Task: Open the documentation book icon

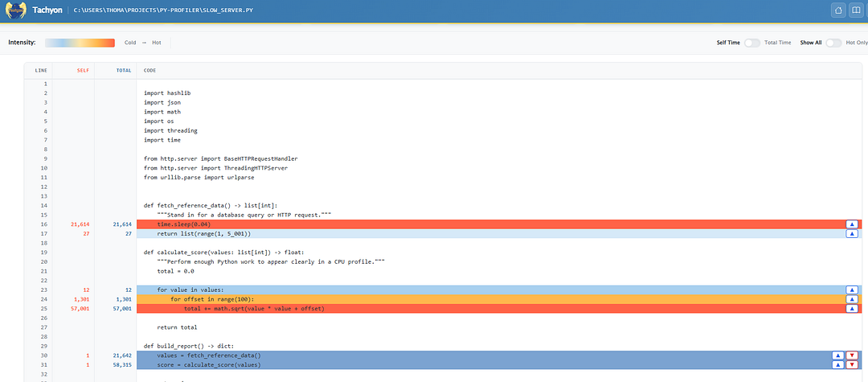Action: pos(858,10)
